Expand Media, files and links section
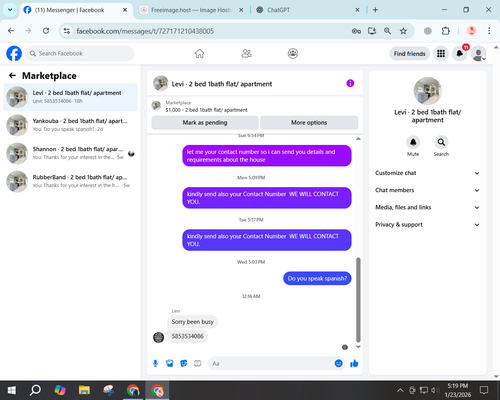This screenshot has width=500, height=400. click(428, 207)
